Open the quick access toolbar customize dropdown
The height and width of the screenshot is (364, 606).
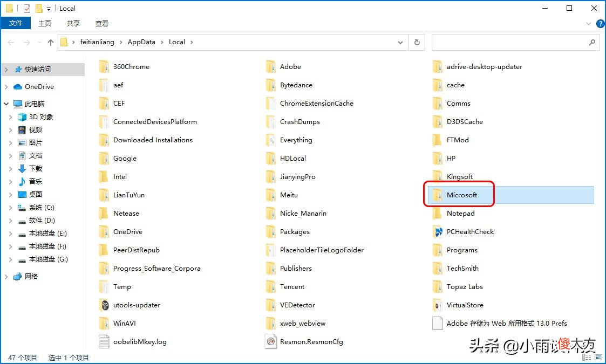49,9
